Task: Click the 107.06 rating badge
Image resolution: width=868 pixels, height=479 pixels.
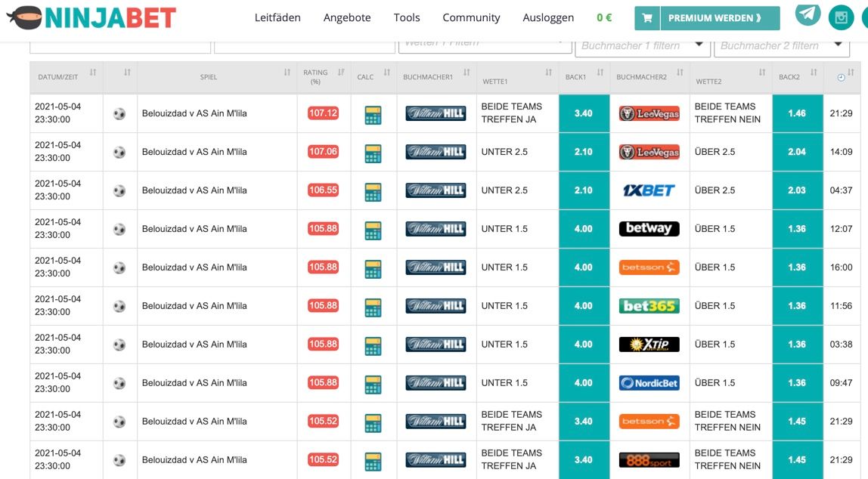Action: 324,152
